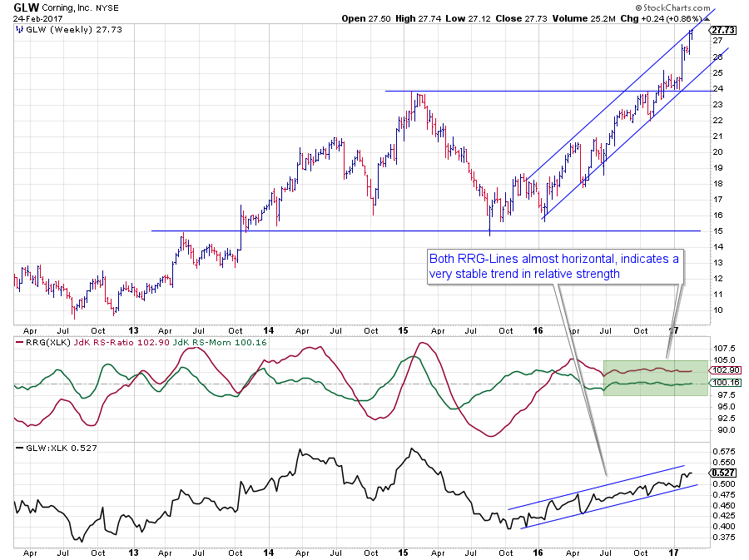Click the NYSE exchange label

[x=107, y=8]
